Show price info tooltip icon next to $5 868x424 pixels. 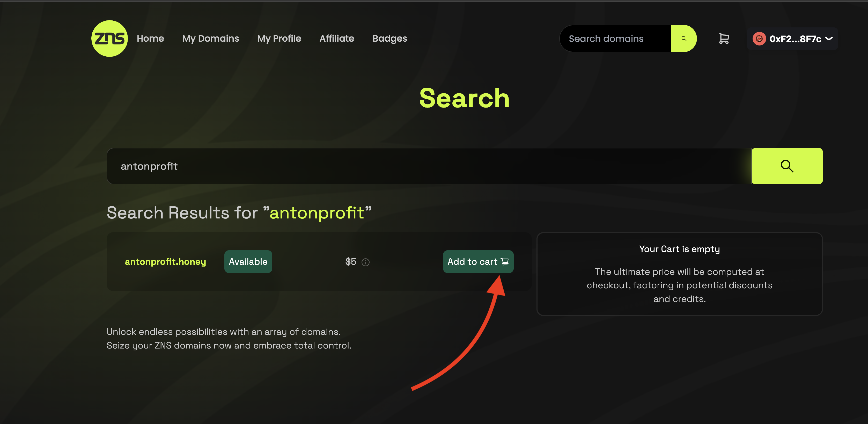(365, 262)
